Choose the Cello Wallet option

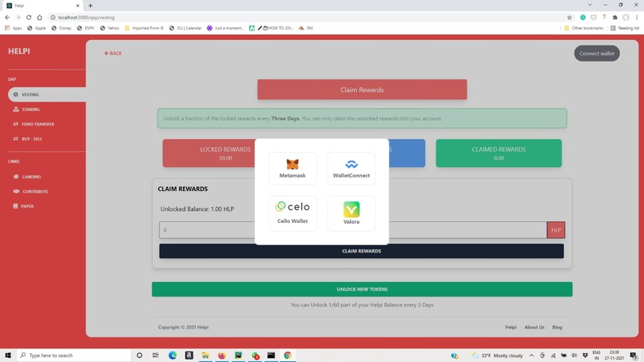point(292,213)
